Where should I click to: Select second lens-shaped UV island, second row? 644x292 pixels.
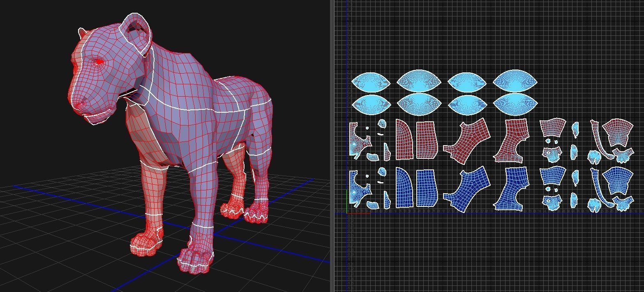click(419, 104)
